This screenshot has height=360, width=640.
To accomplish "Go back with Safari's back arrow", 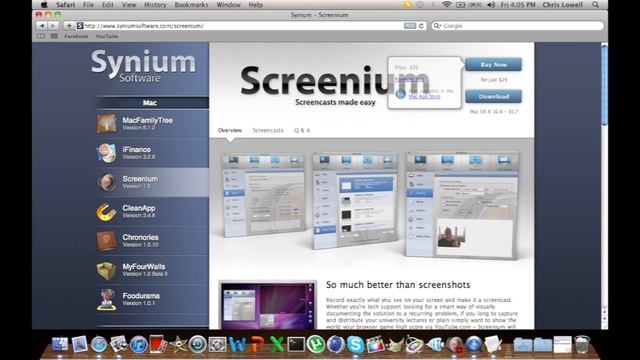I will 42,25.
